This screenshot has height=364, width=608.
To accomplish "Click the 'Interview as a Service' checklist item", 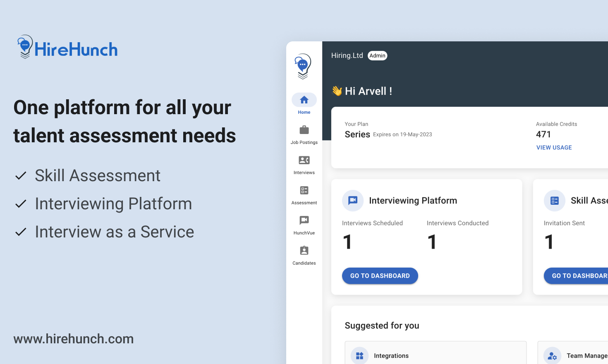I will coord(115,232).
